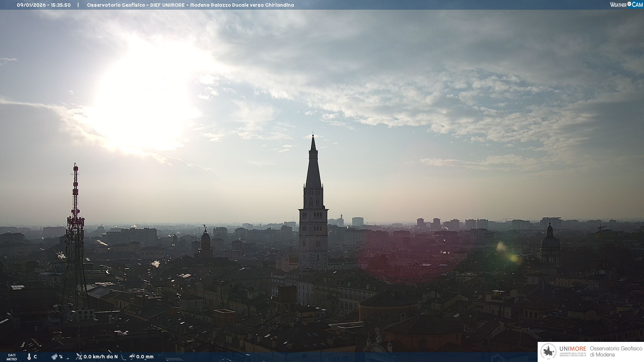Click the % humidity unit label
The height and width of the screenshot is (362, 644).
(x=61, y=357)
